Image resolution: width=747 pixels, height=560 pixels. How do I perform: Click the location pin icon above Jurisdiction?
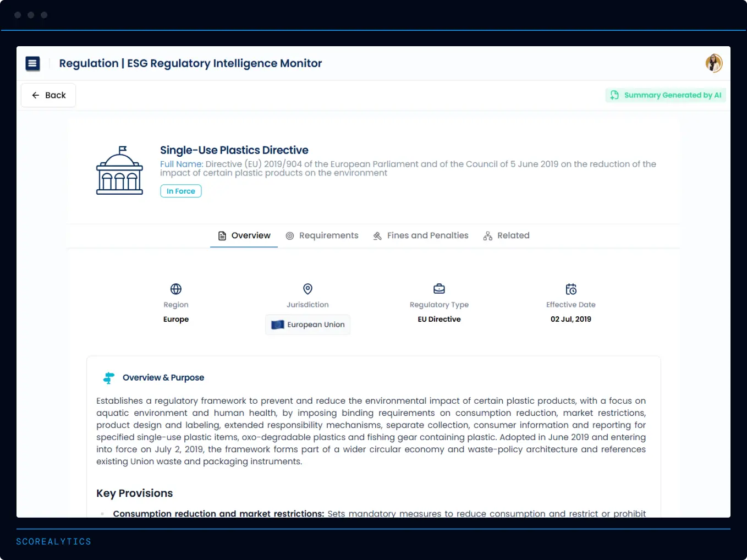[307, 289]
